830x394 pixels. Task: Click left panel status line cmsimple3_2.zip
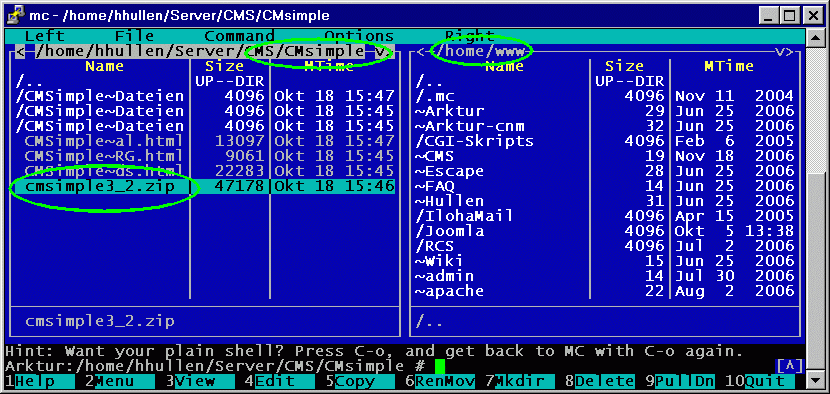point(100,320)
